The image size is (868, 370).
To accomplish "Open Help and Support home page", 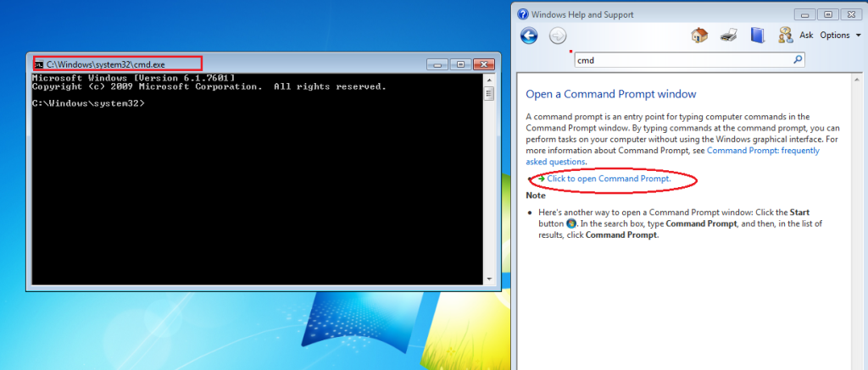I will (699, 36).
